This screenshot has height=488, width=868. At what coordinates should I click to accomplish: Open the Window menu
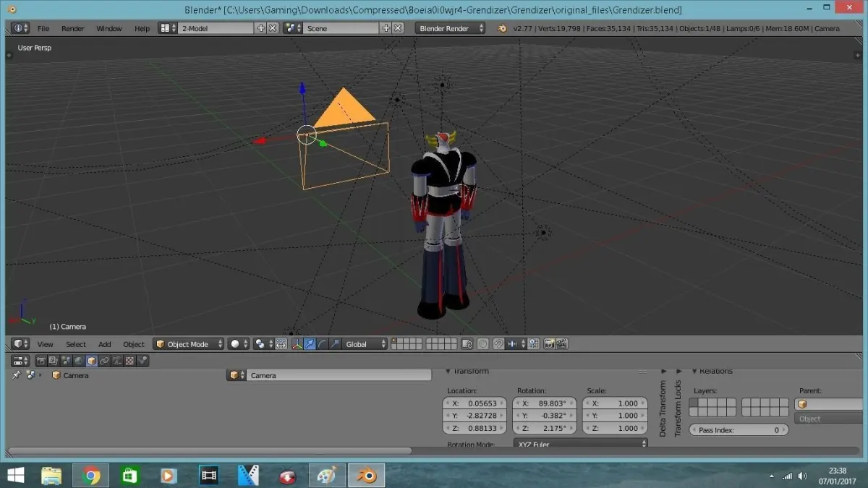109,28
